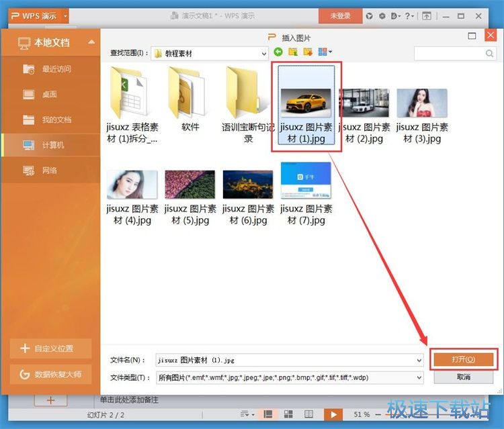The image size is (504, 429).
Task: Click the 打开(O) button
Action: point(464,359)
